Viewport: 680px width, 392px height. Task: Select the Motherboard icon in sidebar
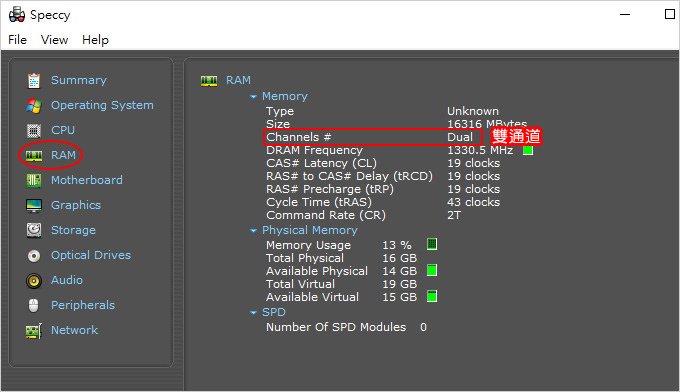34,180
